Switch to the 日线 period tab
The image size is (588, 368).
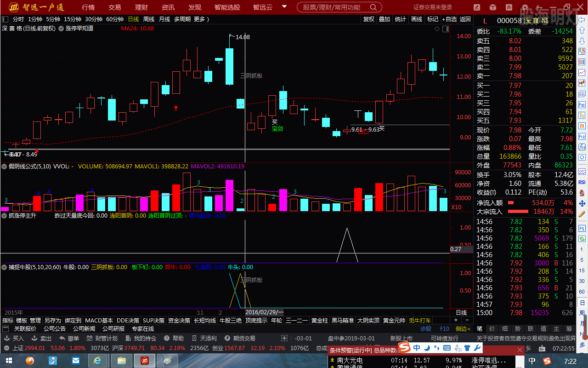[x=134, y=19]
